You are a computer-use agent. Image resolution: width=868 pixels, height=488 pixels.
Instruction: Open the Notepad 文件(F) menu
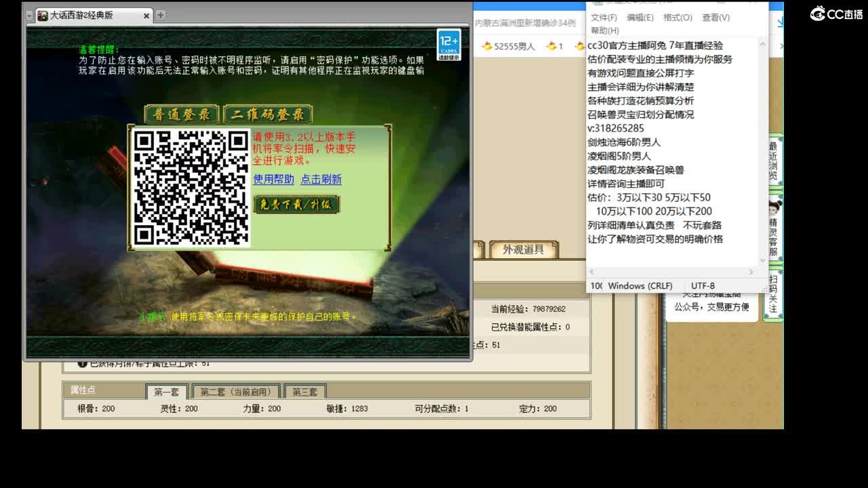coord(604,18)
